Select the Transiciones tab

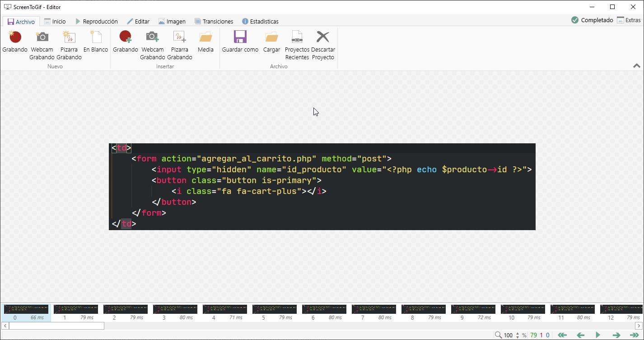tap(214, 21)
